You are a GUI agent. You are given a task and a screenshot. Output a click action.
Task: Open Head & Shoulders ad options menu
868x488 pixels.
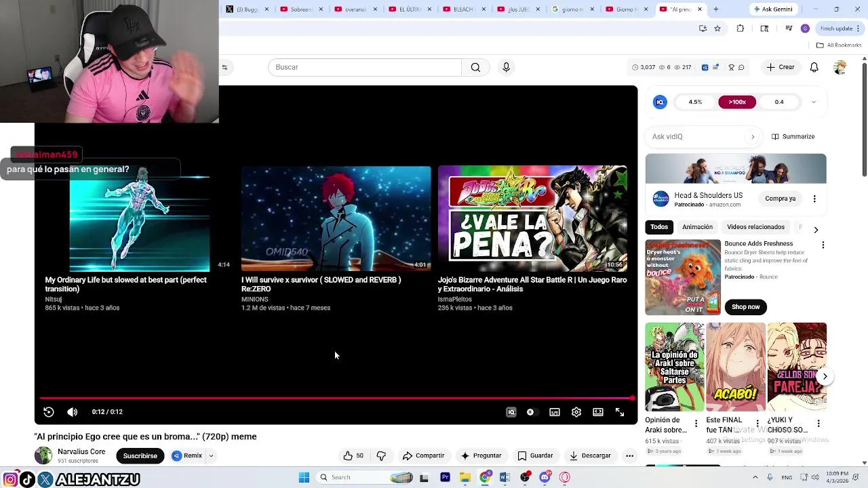(814, 199)
